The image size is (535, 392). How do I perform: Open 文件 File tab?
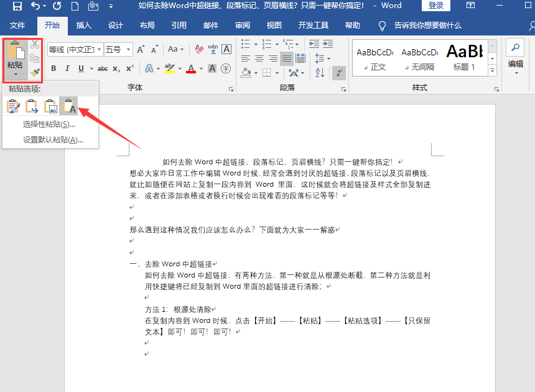(17, 26)
